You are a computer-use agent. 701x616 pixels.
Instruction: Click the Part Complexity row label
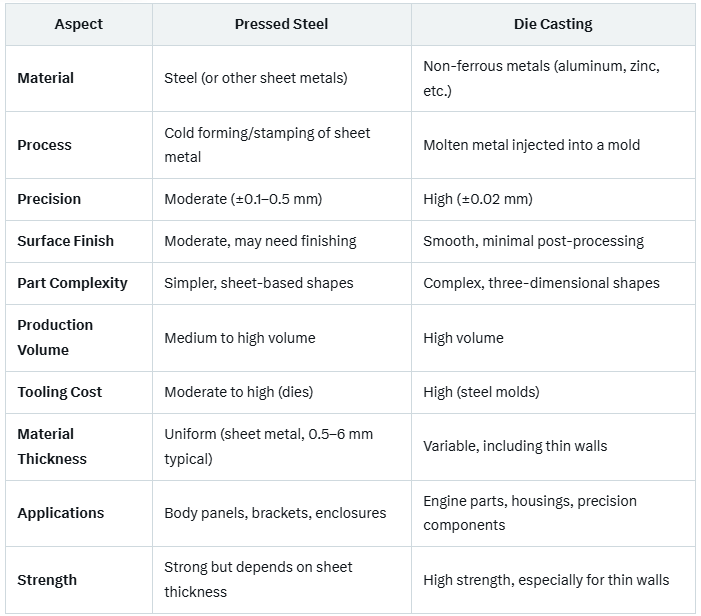pos(73,283)
